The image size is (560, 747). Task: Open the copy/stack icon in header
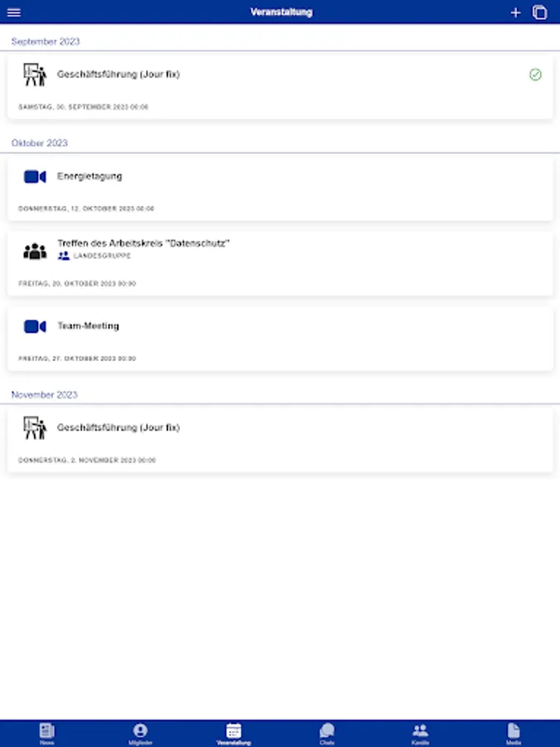pyautogui.click(x=539, y=12)
